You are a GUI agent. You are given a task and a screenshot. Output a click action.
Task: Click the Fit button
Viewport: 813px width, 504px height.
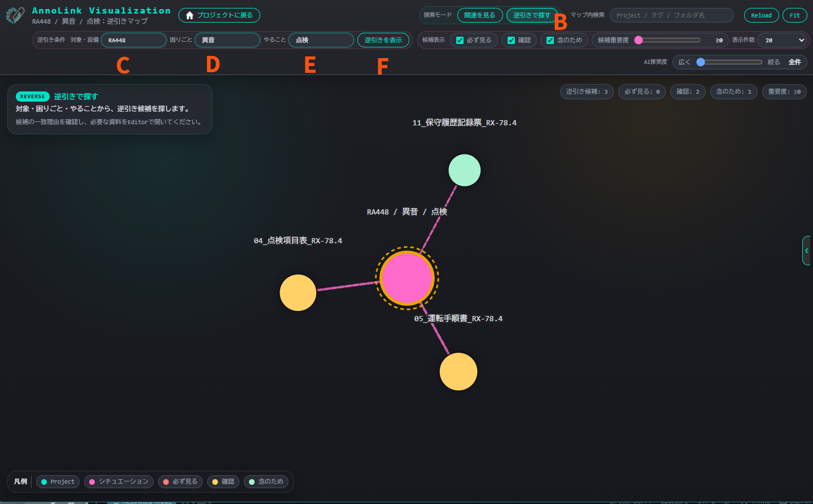(795, 15)
